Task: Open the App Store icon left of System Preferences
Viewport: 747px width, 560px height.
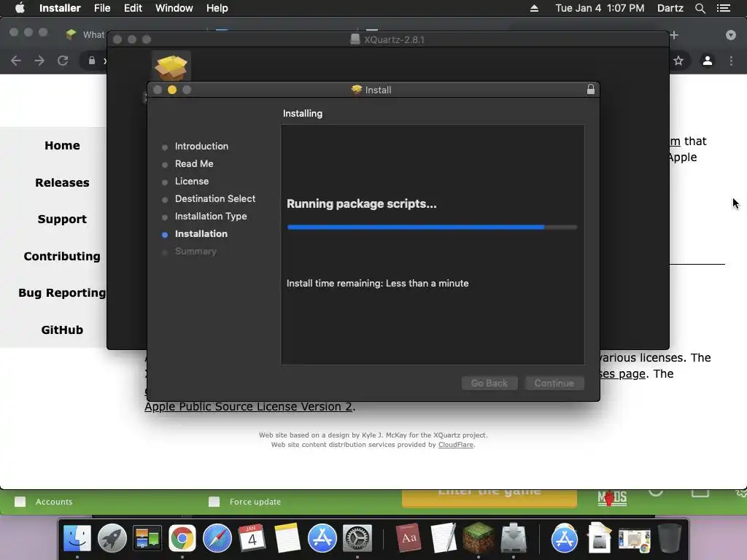Action: 322,539
